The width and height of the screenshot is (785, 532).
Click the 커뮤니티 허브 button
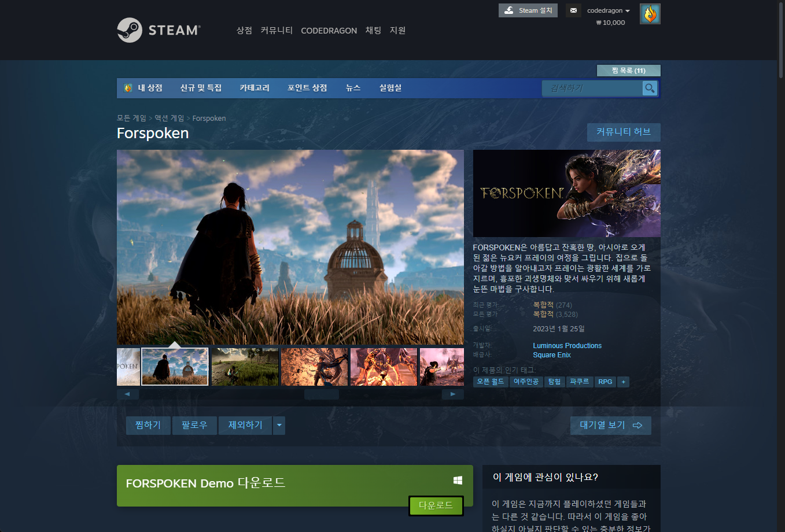[x=624, y=132]
